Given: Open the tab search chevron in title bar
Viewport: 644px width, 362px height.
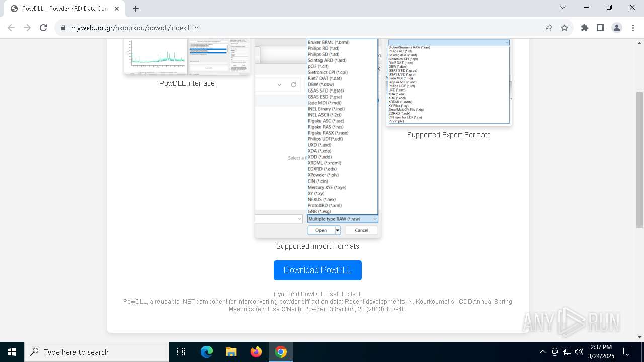Looking at the screenshot, I should click(563, 7).
